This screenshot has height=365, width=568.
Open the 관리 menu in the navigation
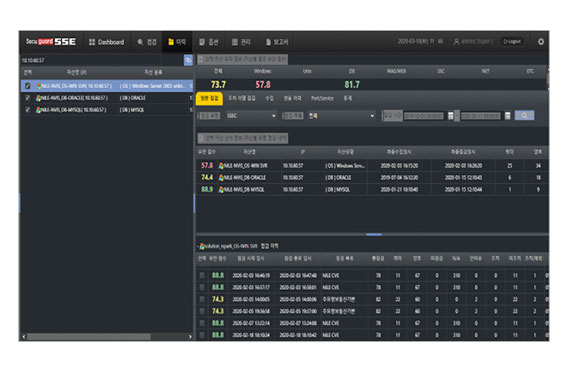(241, 42)
